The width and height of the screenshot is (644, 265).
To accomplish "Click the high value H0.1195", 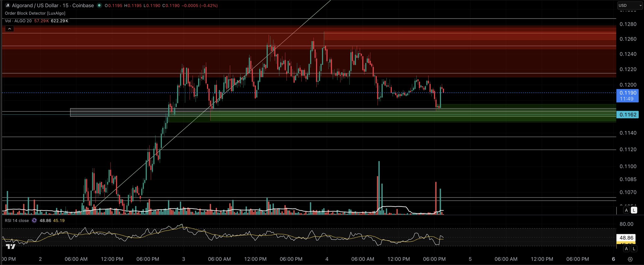I will point(133,6).
